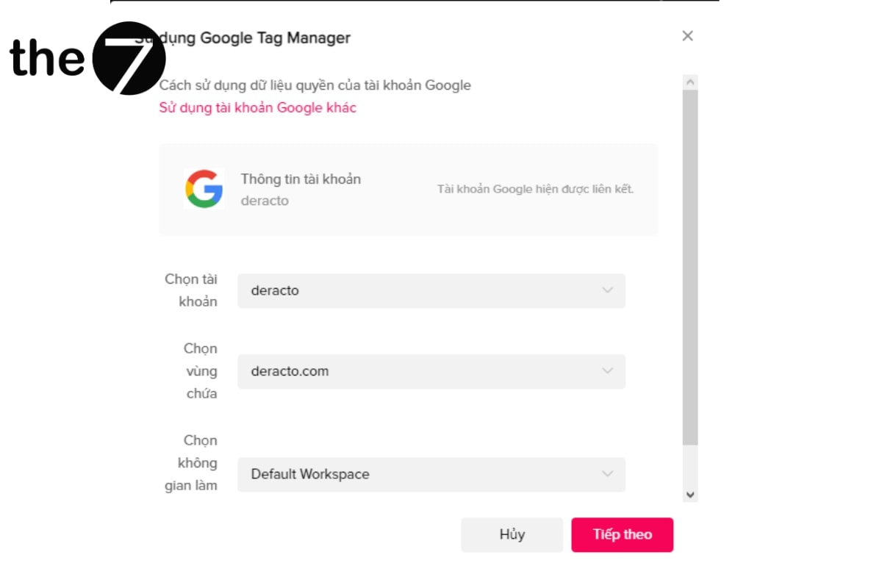Click the Google logo icon
The width and height of the screenshot is (882, 588).
204,189
